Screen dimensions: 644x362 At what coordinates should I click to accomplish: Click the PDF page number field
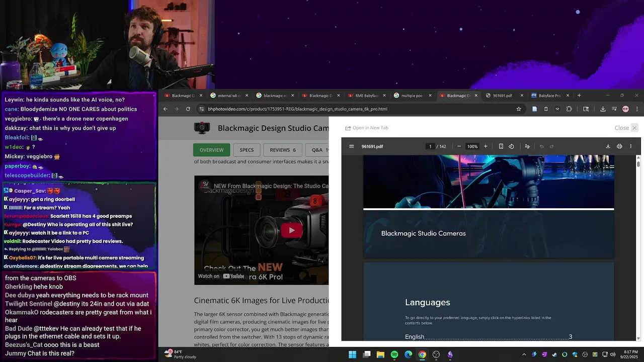[430, 146]
